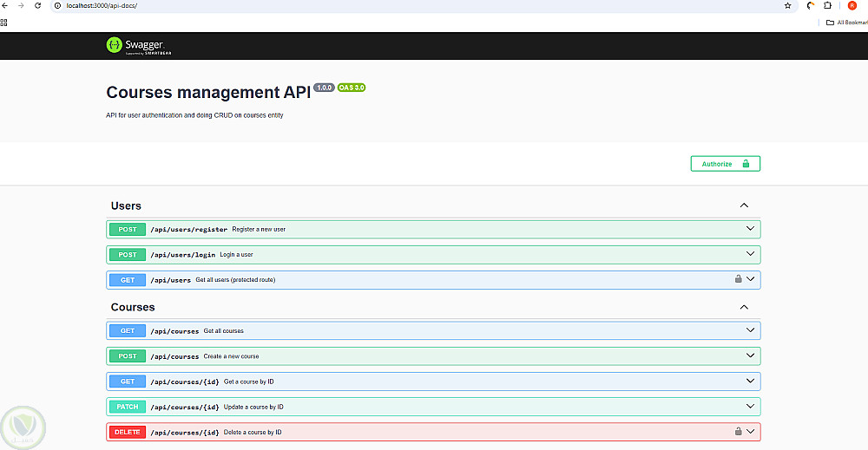Image resolution: width=868 pixels, height=450 pixels.
Task: Click the lock icon on DELETE course row
Action: coord(738,431)
